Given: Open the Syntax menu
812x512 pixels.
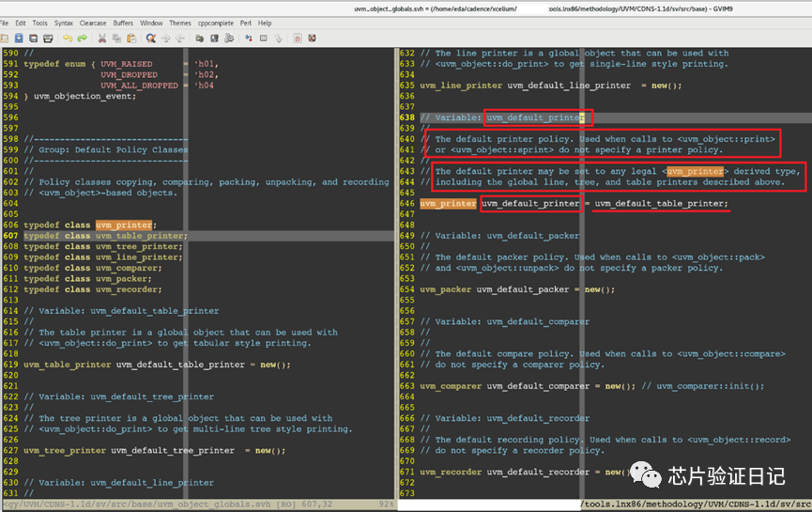Looking at the screenshot, I should coord(63,23).
